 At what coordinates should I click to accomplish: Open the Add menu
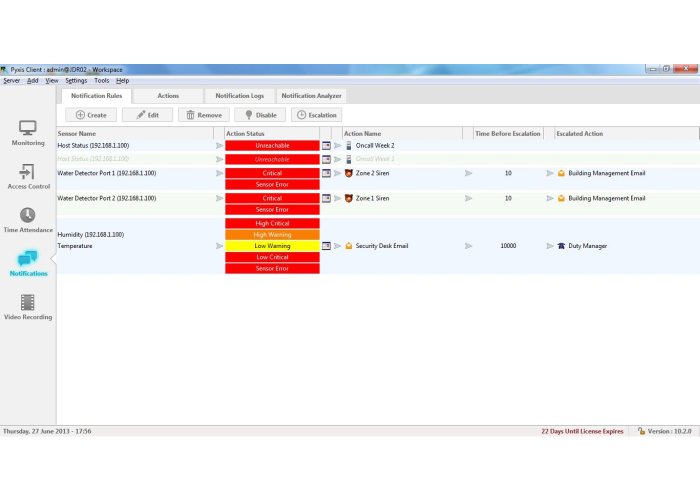click(33, 81)
